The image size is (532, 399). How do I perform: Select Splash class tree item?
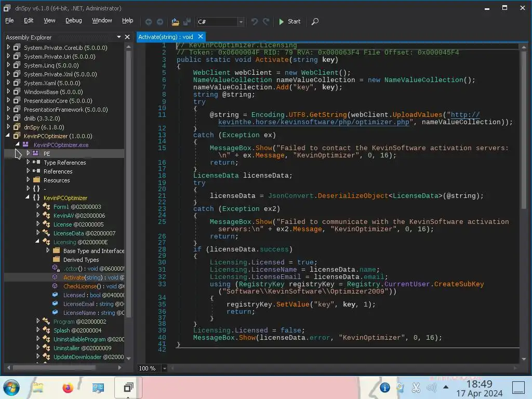click(x=77, y=330)
